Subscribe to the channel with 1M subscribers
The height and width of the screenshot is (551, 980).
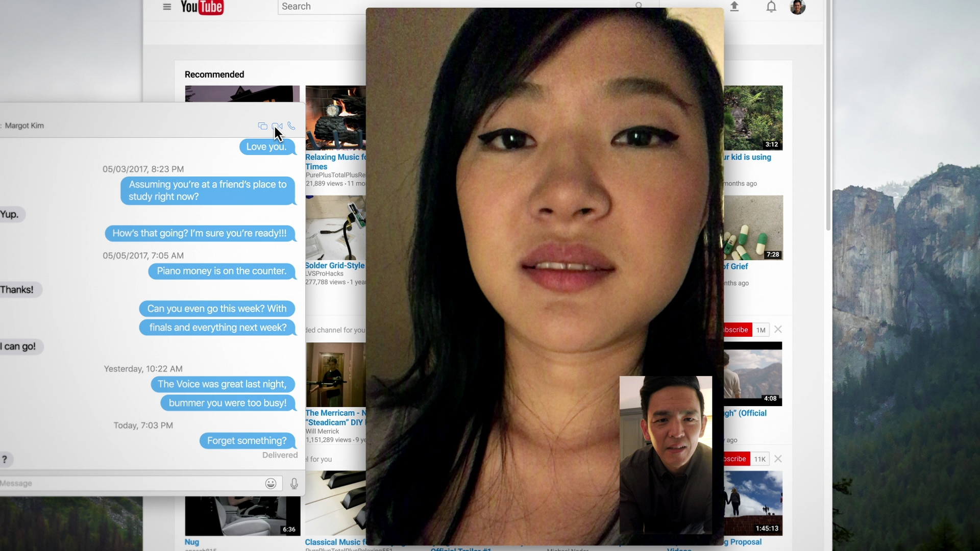(x=738, y=330)
